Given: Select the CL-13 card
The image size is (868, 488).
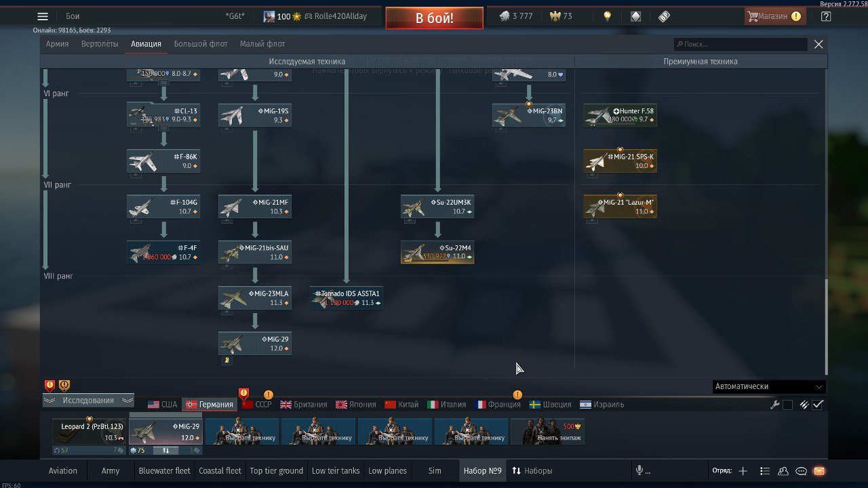Looking at the screenshot, I should point(163,115).
